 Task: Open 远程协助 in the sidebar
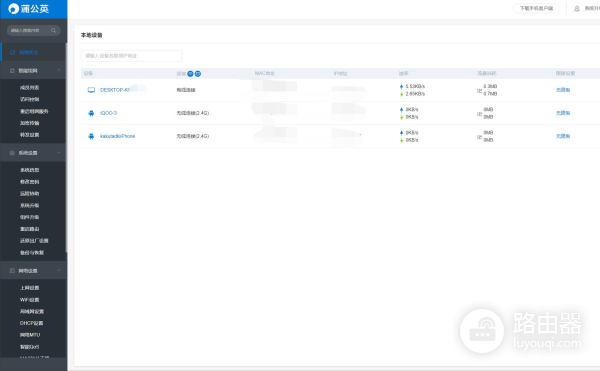29,194
